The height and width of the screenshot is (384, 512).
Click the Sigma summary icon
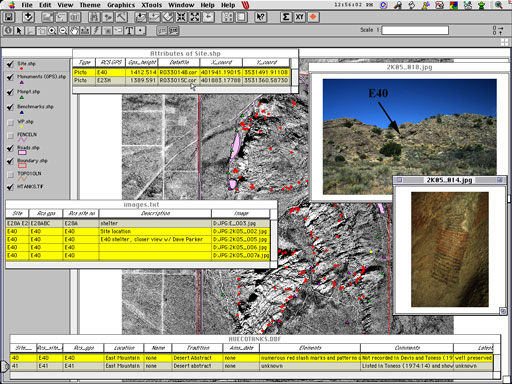pos(286,17)
